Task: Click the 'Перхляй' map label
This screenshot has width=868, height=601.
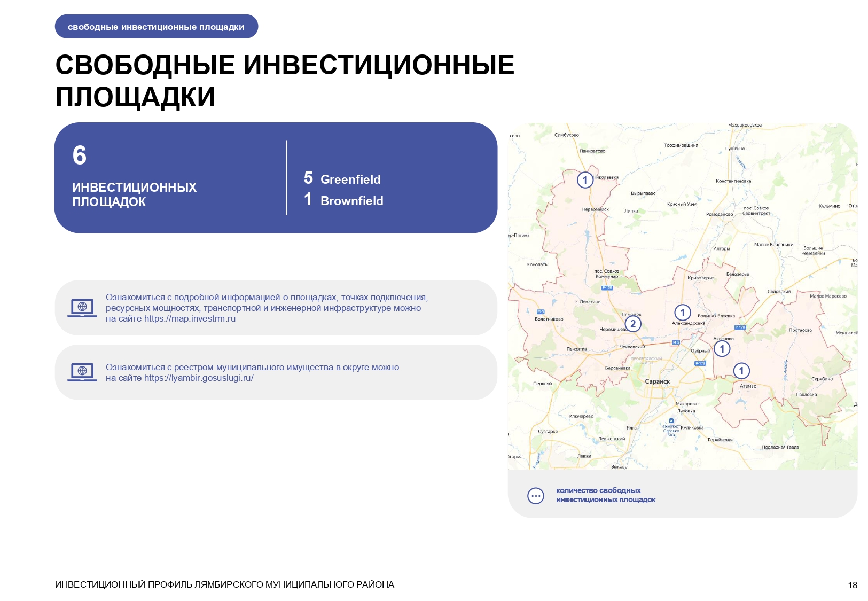Action: pyautogui.click(x=543, y=384)
